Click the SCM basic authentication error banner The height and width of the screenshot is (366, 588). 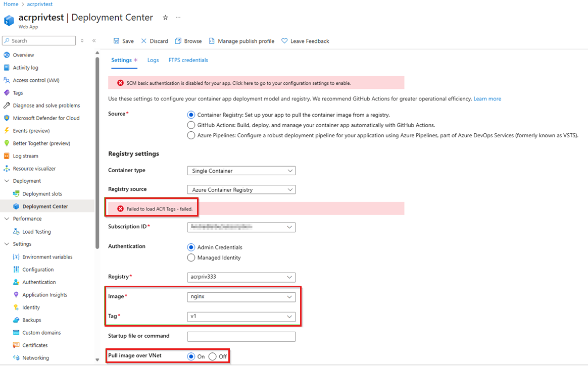click(x=256, y=83)
